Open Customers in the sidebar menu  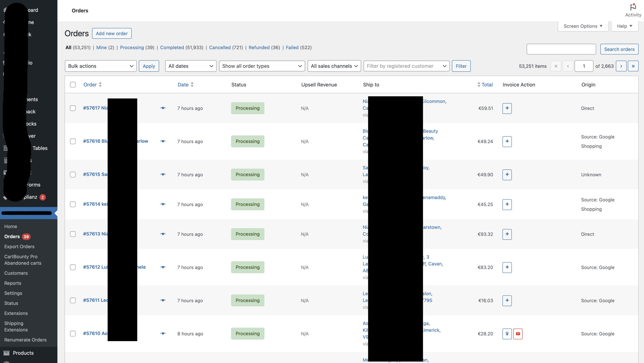16,273
